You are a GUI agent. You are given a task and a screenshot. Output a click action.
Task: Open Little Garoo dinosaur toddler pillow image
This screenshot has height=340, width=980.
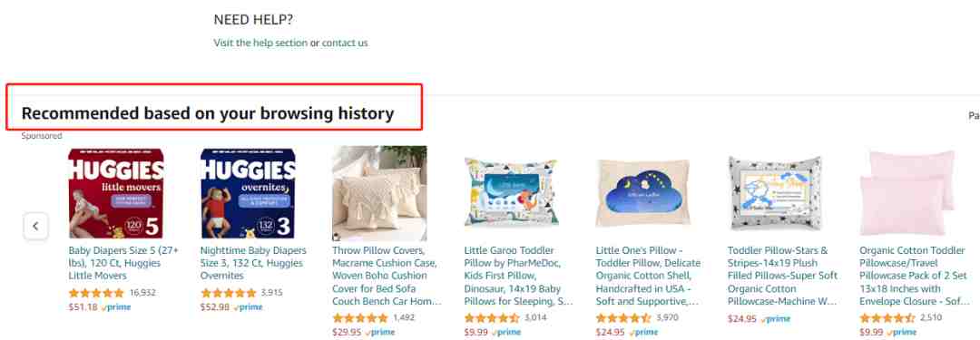click(511, 192)
